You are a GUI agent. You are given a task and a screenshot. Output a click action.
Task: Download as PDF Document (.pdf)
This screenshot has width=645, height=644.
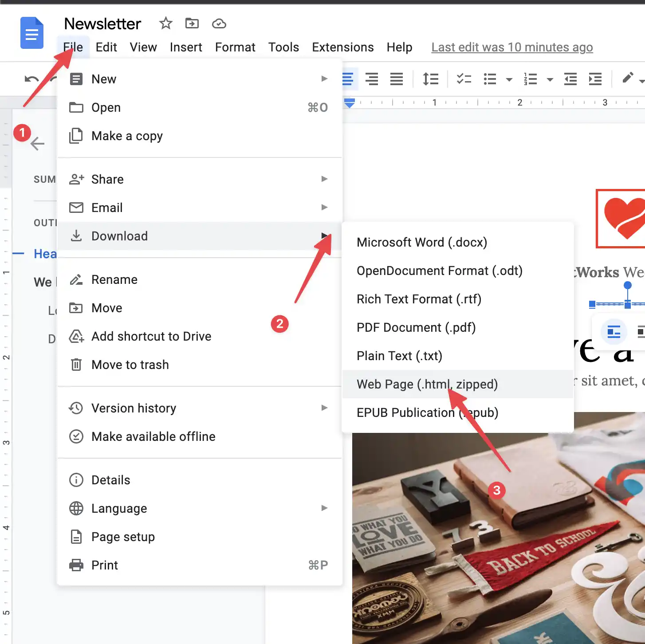pos(458,327)
